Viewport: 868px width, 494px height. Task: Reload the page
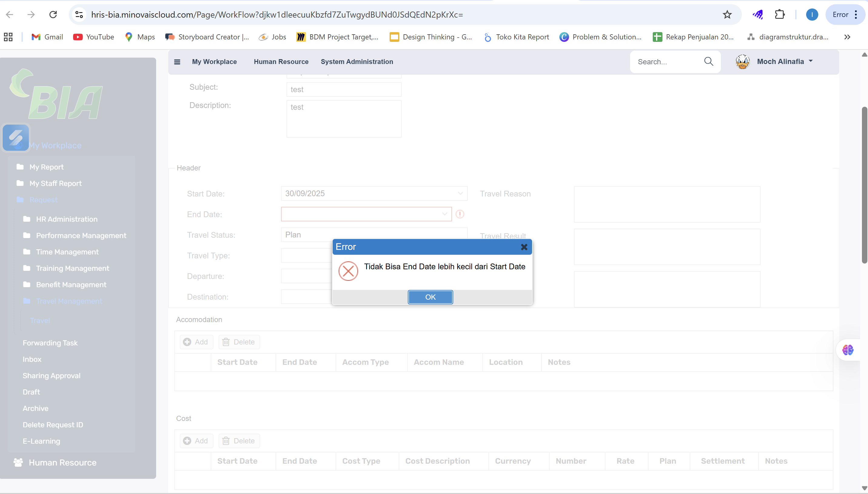click(53, 15)
